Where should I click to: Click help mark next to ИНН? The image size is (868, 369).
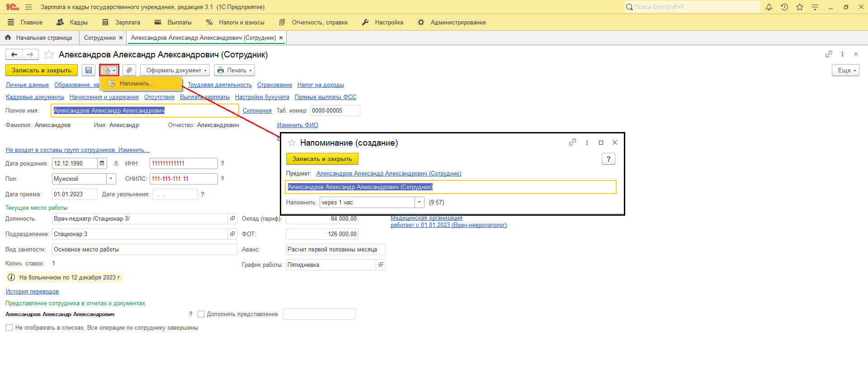coord(222,163)
